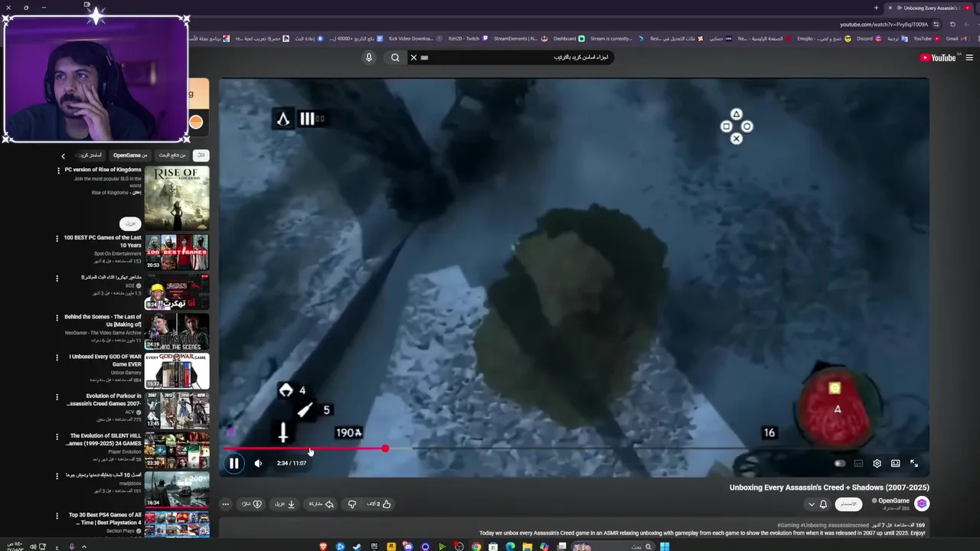Send a Super Thanks with the heart button

coord(252,504)
